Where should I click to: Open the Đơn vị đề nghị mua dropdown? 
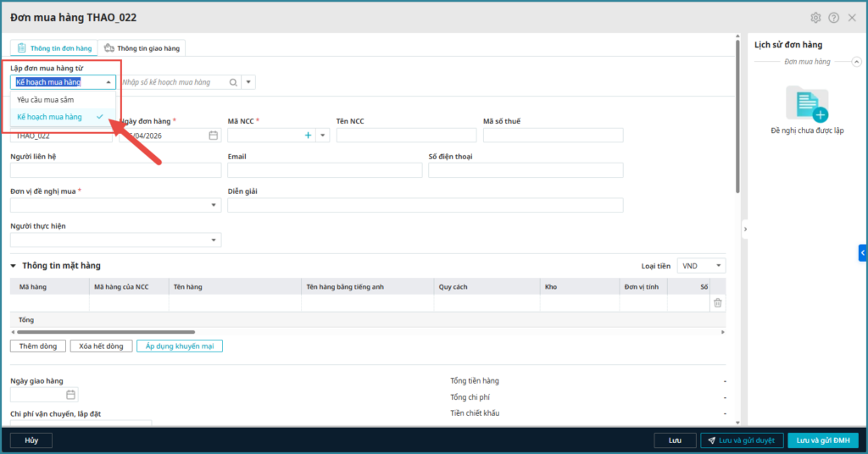pos(214,206)
